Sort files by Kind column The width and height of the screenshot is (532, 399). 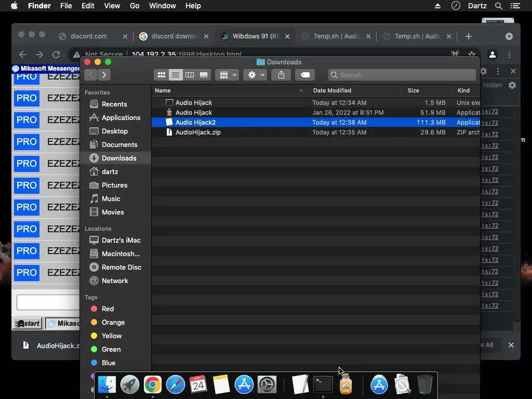(x=465, y=90)
